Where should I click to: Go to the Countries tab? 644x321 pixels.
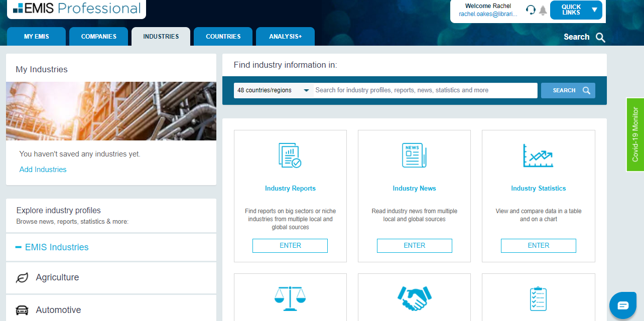223,37
